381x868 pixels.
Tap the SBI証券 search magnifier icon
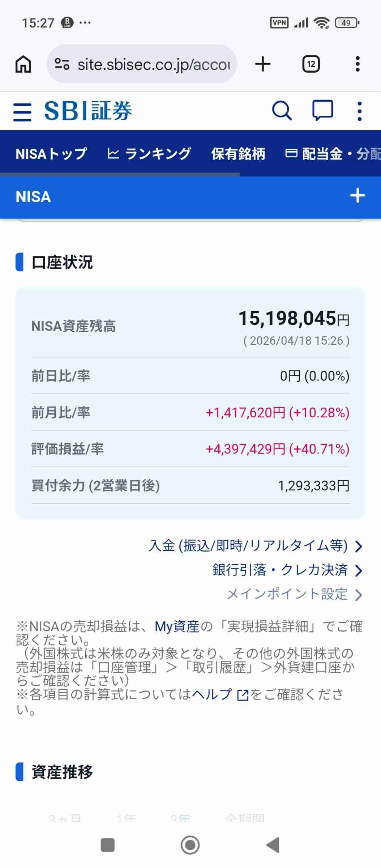[x=282, y=111]
